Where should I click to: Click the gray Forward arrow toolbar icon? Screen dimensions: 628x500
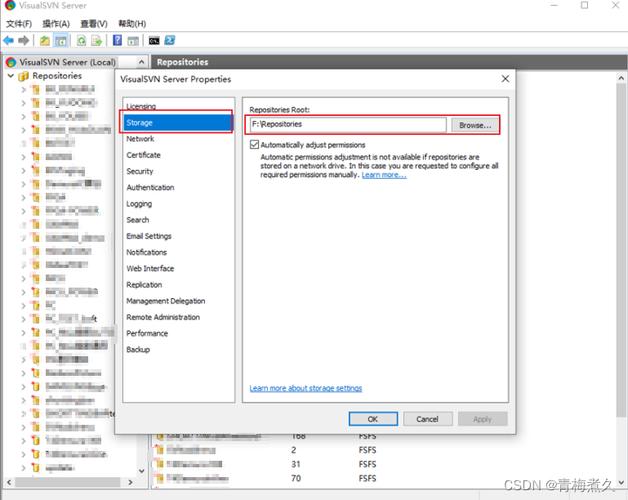pos(24,40)
